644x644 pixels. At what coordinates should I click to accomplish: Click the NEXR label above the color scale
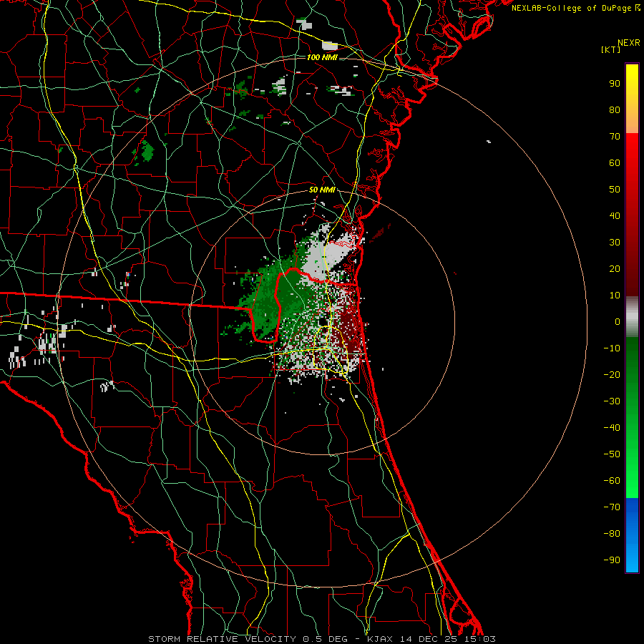coord(628,43)
